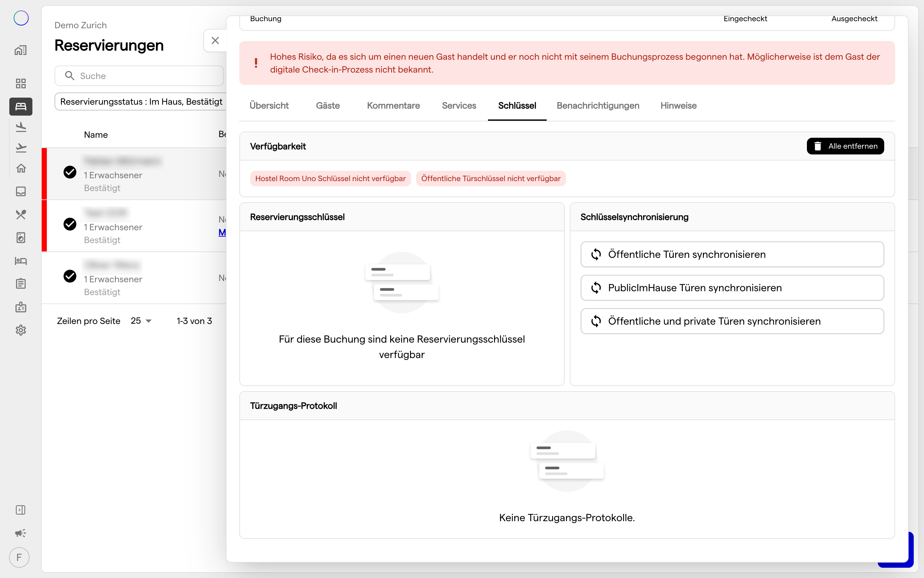Open the Reservierungsstatus filter box

[141, 102]
